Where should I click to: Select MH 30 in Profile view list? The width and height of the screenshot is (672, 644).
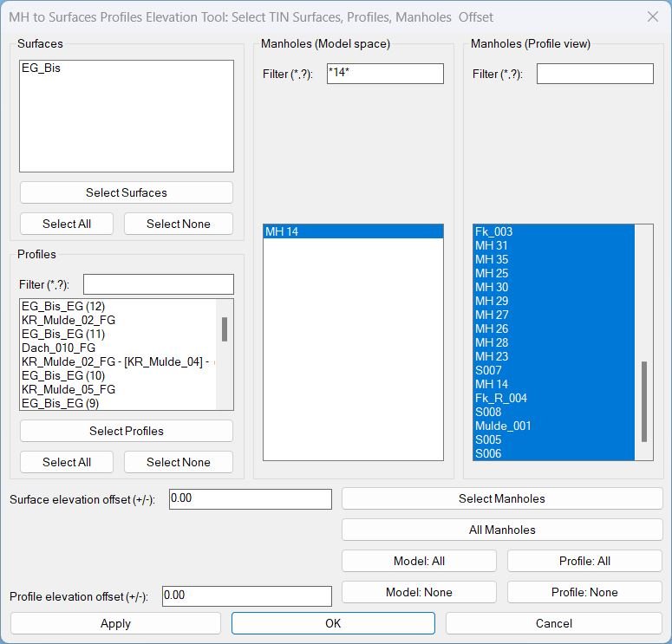[554, 287]
